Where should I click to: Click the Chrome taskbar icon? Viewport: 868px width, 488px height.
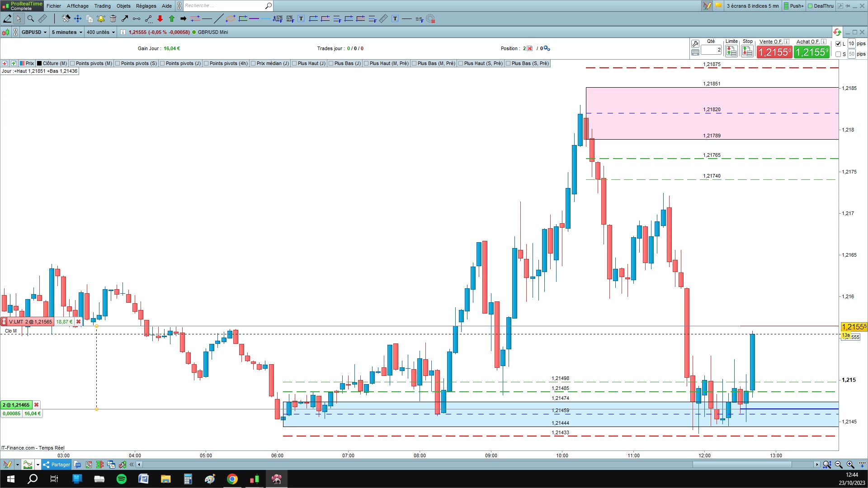click(x=232, y=479)
